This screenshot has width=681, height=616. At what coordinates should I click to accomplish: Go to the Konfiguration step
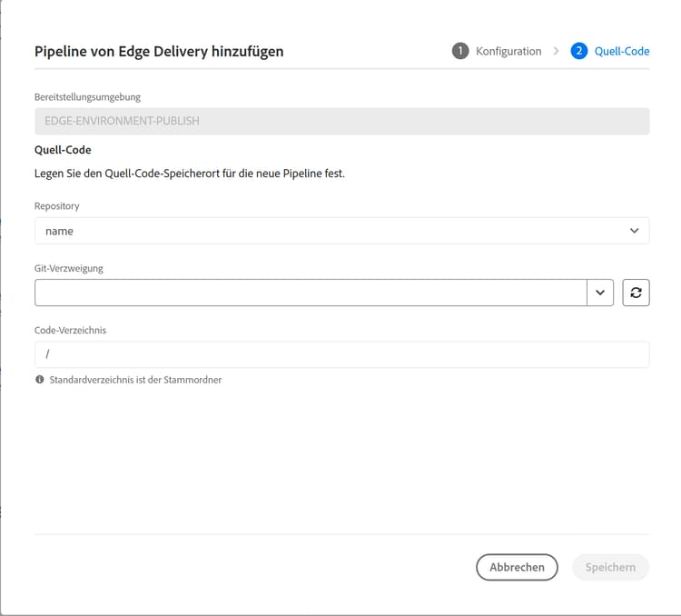click(508, 51)
